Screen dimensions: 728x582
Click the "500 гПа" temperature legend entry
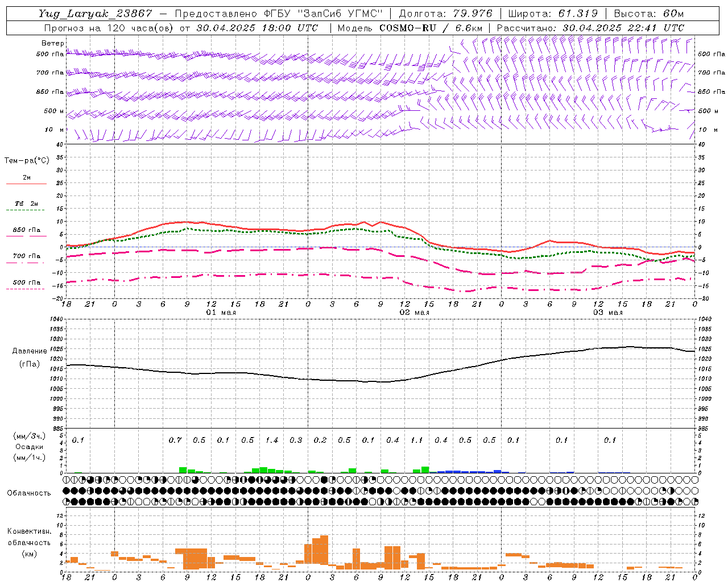[27, 282]
